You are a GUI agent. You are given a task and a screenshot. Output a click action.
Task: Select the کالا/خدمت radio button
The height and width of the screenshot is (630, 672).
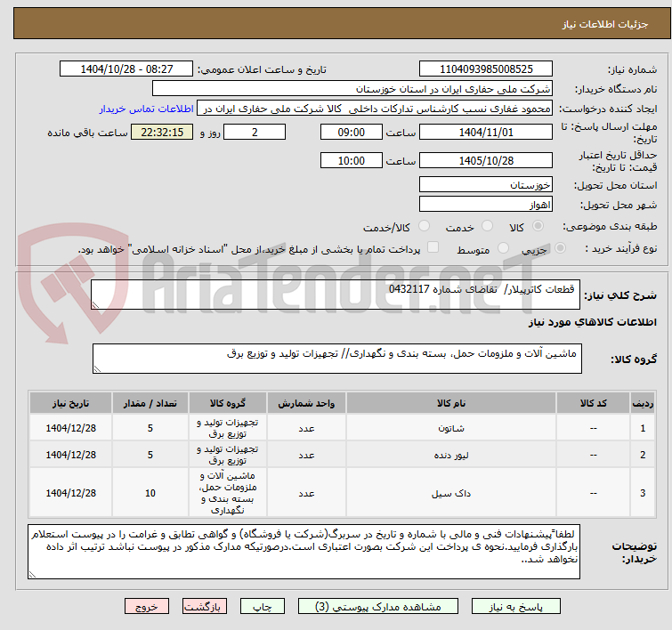(x=424, y=226)
